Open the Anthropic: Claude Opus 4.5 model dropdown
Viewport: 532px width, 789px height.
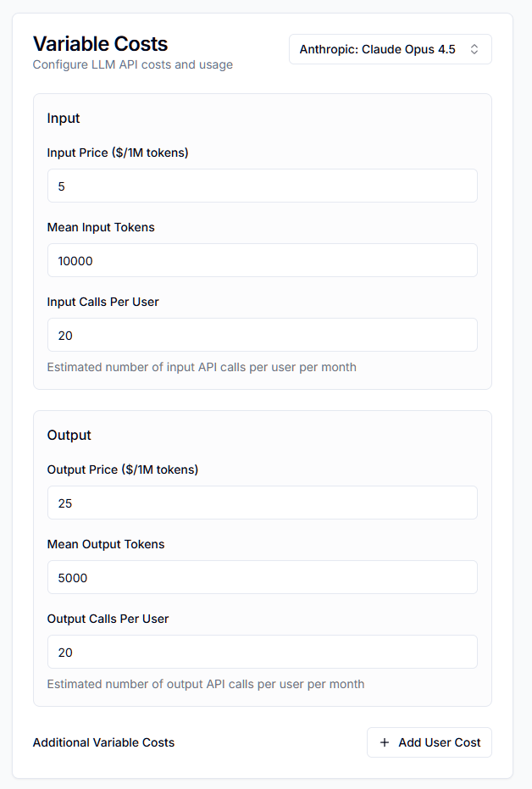390,48
